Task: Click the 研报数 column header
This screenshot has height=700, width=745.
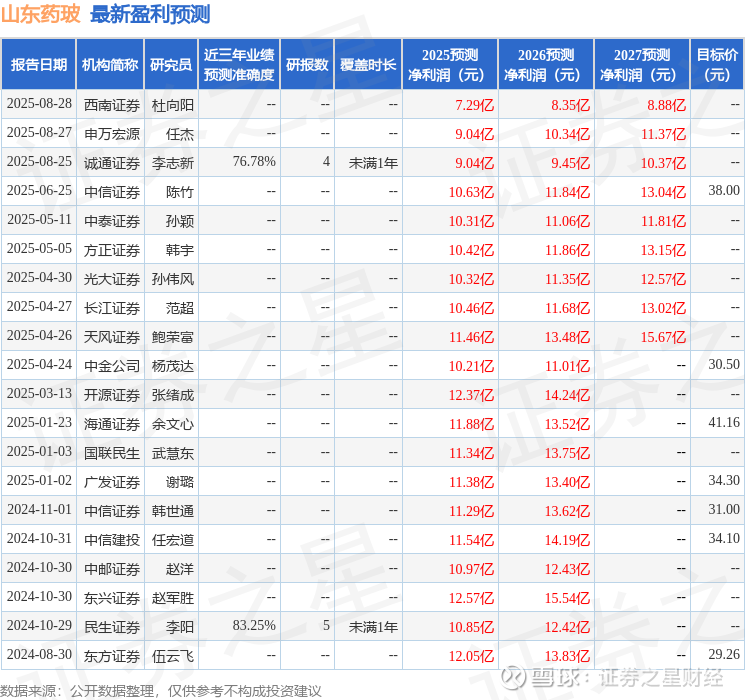Action: click(307, 65)
